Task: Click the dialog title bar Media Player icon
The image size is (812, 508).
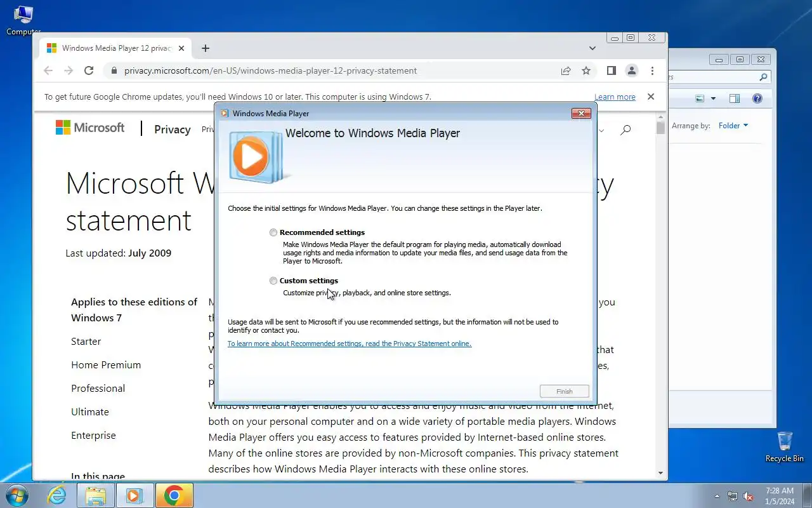Action: 225,114
